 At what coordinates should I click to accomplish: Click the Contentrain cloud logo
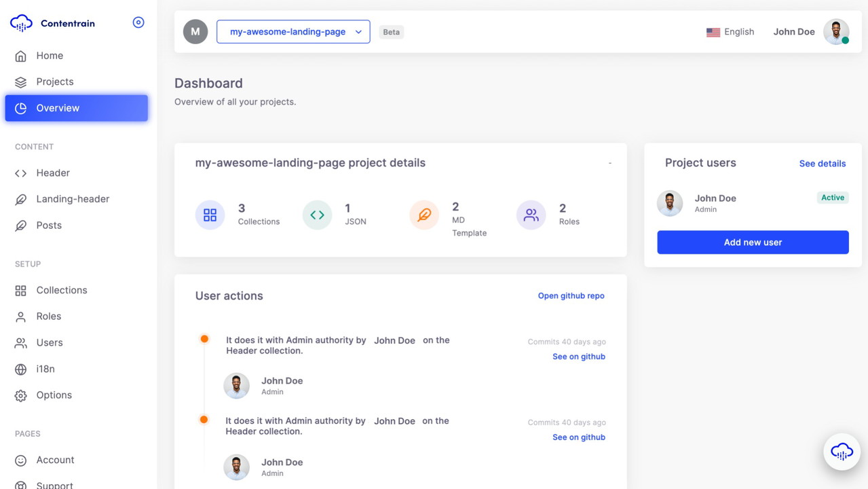coord(21,23)
